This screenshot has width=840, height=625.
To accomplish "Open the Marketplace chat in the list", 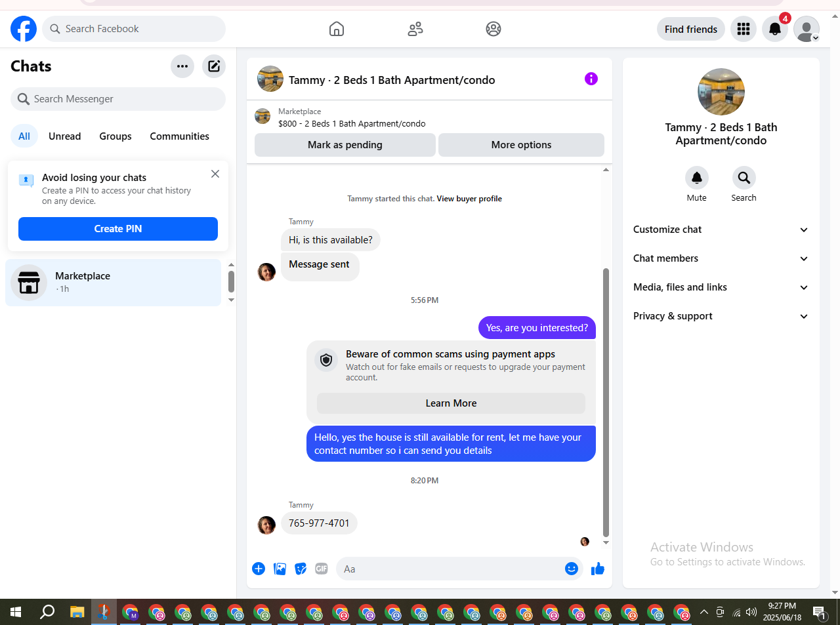I will tap(114, 283).
